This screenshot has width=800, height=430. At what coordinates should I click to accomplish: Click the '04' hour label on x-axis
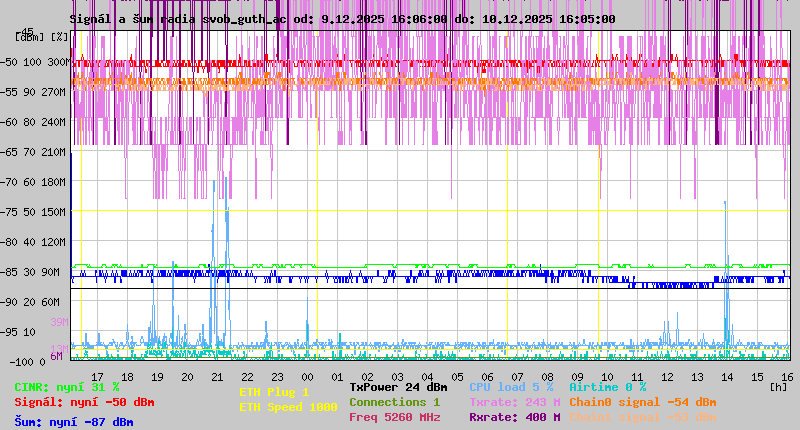[x=427, y=377]
